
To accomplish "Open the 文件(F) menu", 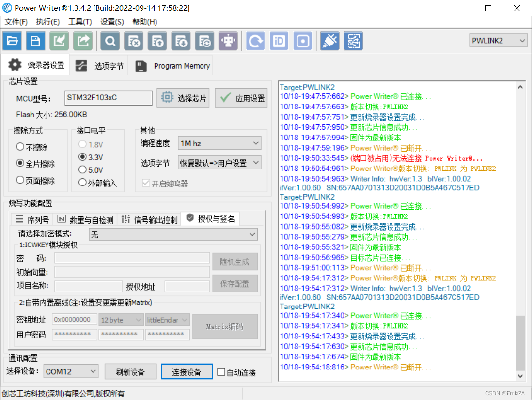I will tap(16, 22).
